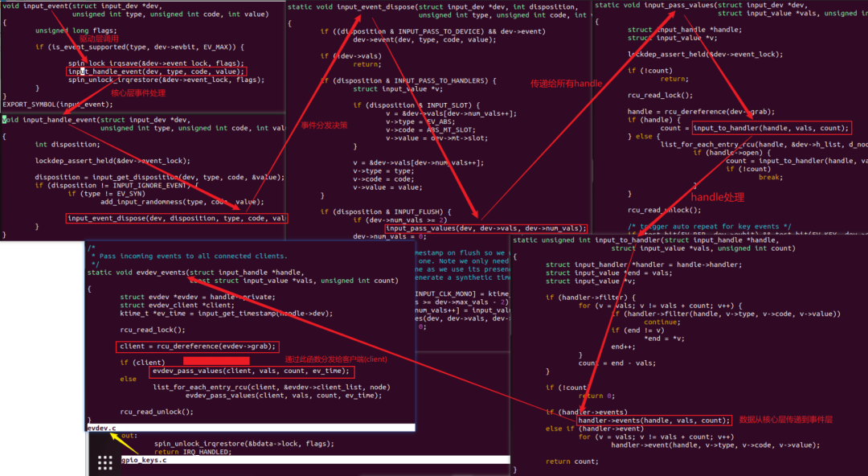Select the 'continue;' statement
868x476 pixels.
click(662, 322)
